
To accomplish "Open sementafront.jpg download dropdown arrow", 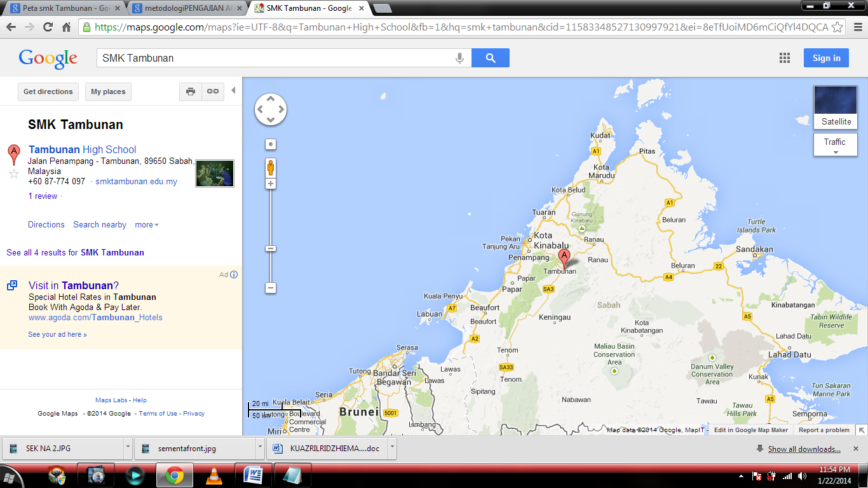I will [259, 448].
